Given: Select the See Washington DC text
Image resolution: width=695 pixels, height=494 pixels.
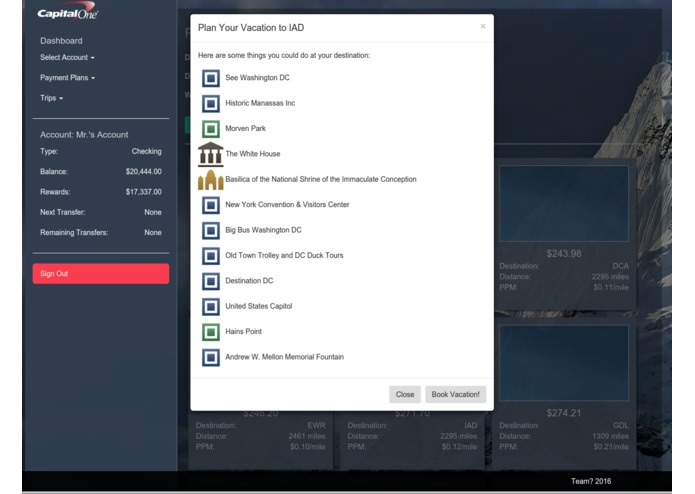Looking at the screenshot, I should coord(257,78).
